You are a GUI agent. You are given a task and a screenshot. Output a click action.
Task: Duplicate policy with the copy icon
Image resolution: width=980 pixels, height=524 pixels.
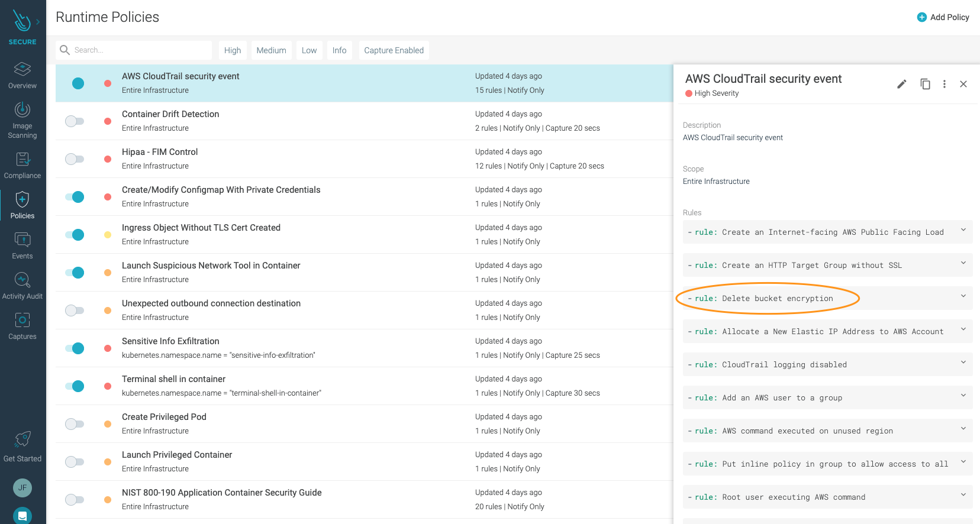[926, 84]
